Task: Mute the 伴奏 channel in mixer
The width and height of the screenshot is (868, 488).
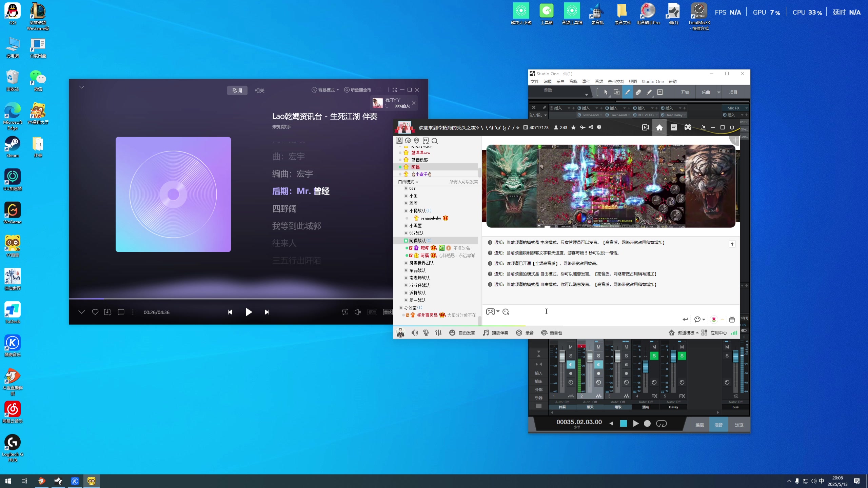Action: coord(571,347)
